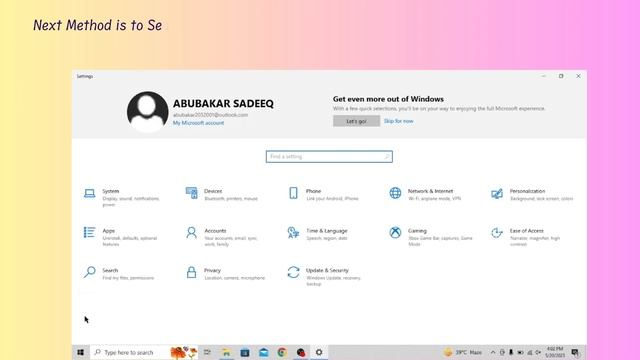The image size is (640, 360).
Task: Click the clock and date in taskbar
Action: (x=555, y=352)
